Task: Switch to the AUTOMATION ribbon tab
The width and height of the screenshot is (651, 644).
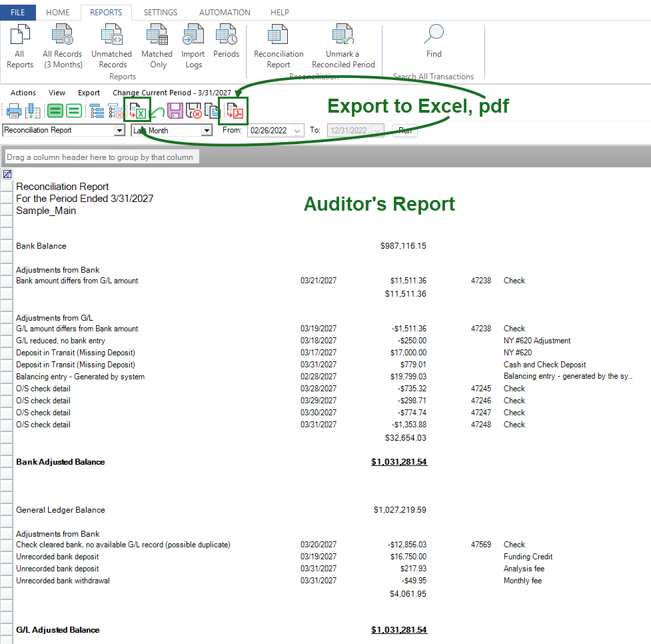Action: click(x=225, y=13)
